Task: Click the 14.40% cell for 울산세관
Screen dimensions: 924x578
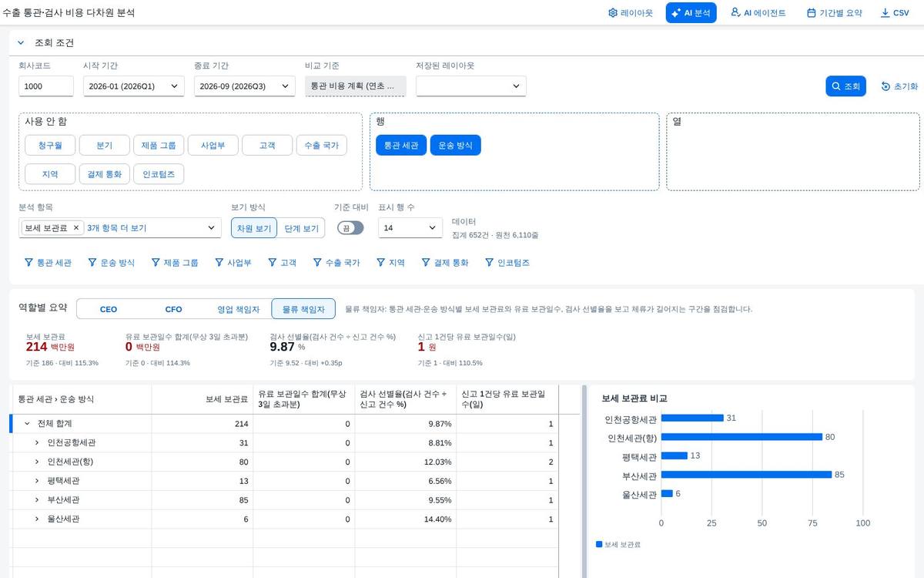Action: (x=406, y=519)
